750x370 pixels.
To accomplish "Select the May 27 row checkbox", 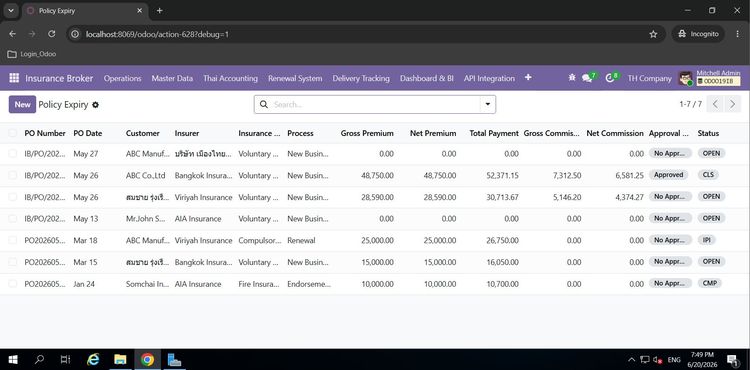I will (x=12, y=153).
